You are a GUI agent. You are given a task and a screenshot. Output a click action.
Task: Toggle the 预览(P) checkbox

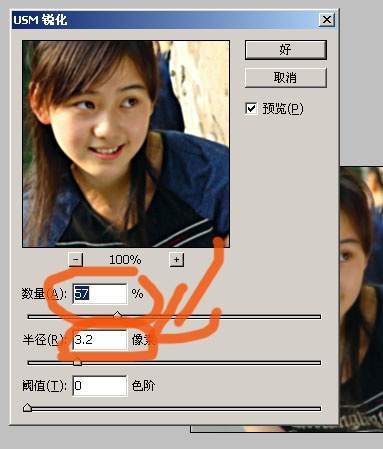[251, 108]
